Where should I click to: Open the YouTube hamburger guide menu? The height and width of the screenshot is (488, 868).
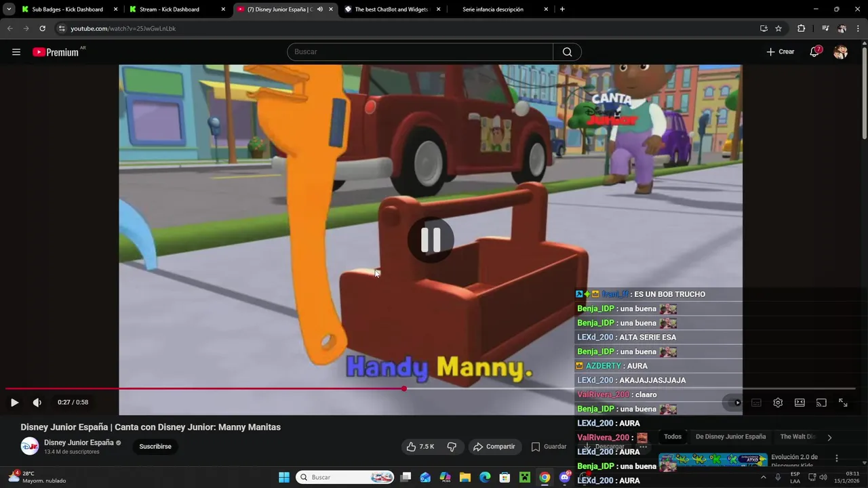click(16, 52)
